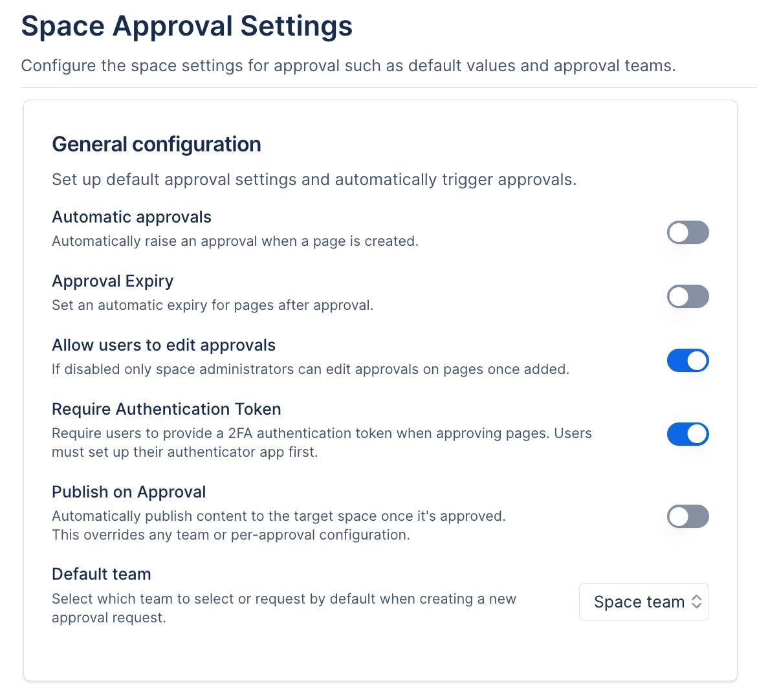Click the Allow users to edit approvals heading
The width and height of the screenshot is (757, 700).
point(164,345)
